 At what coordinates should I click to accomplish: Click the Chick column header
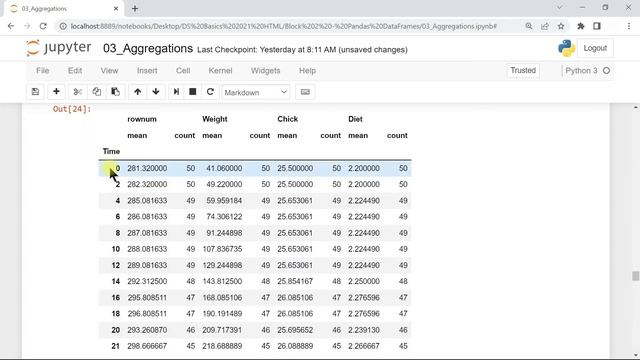click(x=287, y=119)
